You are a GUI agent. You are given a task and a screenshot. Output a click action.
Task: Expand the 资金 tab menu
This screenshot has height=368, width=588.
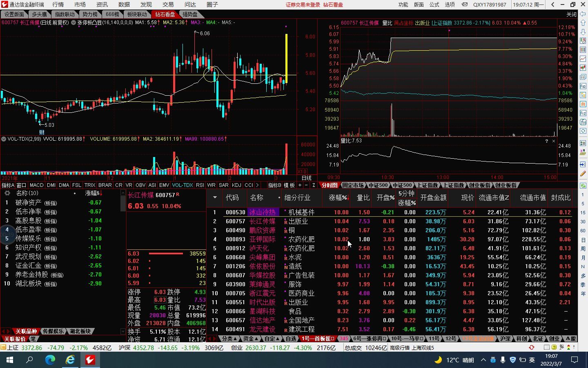click(x=251, y=339)
